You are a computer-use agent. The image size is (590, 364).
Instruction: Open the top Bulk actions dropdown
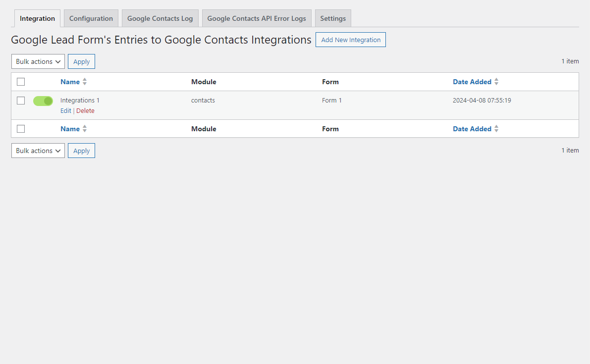coord(38,61)
